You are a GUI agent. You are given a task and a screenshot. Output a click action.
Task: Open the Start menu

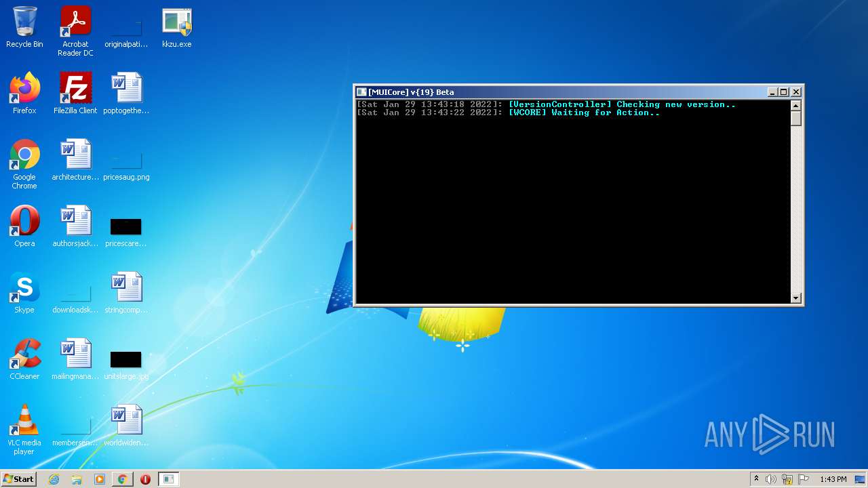pyautogui.click(x=18, y=479)
